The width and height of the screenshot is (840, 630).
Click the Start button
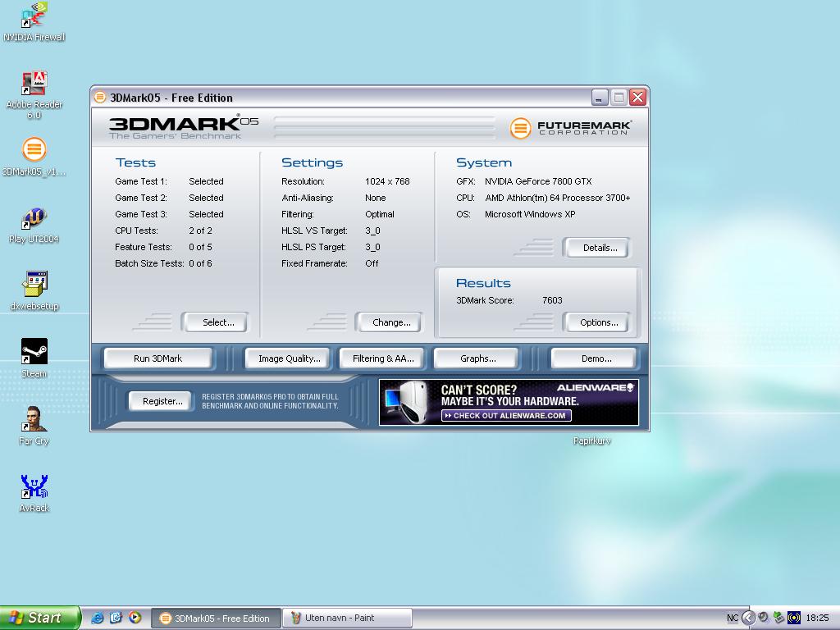(x=40, y=618)
